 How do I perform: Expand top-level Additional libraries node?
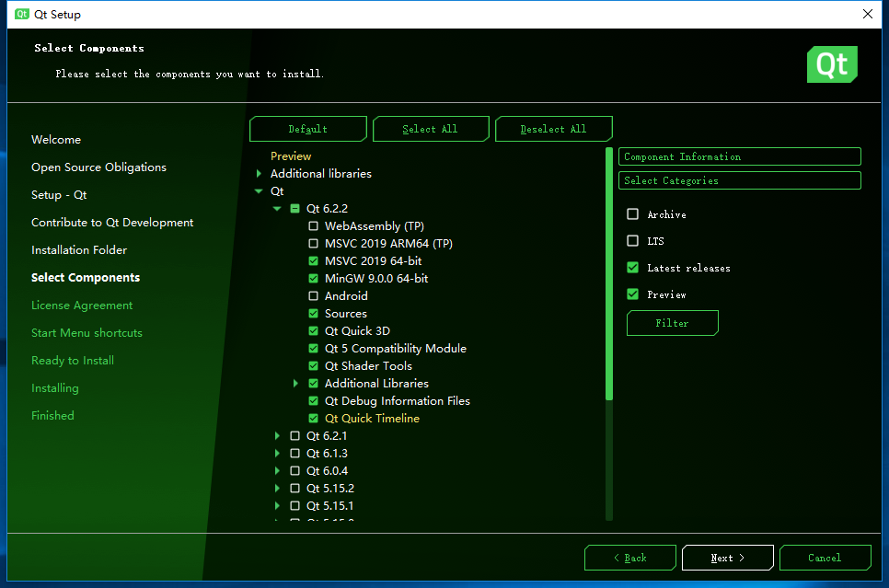[x=260, y=174]
